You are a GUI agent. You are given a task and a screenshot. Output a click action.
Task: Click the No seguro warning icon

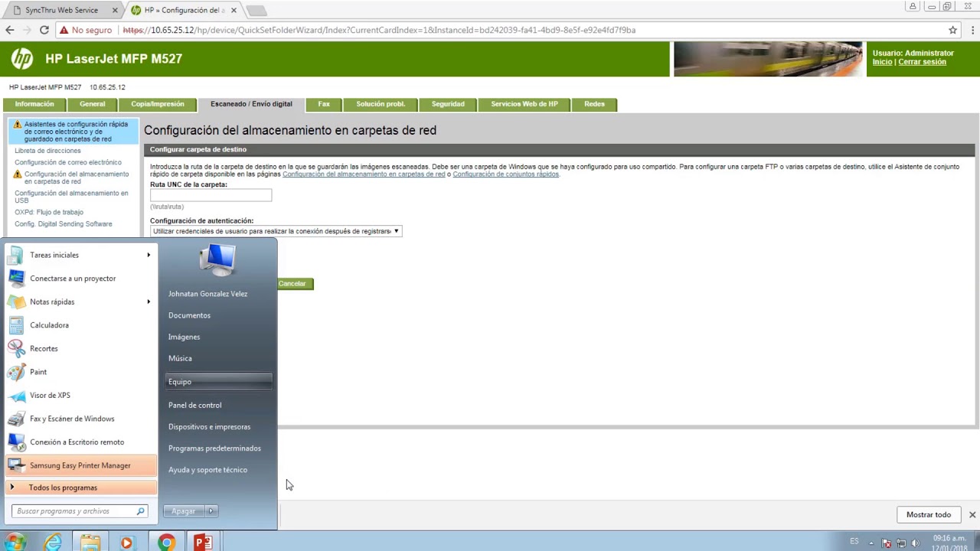[x=64, y=30]
